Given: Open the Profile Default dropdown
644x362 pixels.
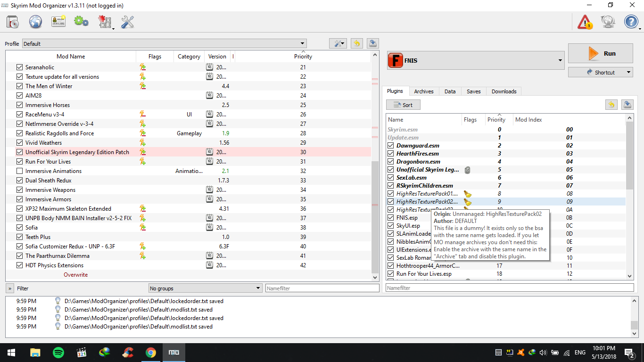Looking at the screenshot, I should 164,43.
